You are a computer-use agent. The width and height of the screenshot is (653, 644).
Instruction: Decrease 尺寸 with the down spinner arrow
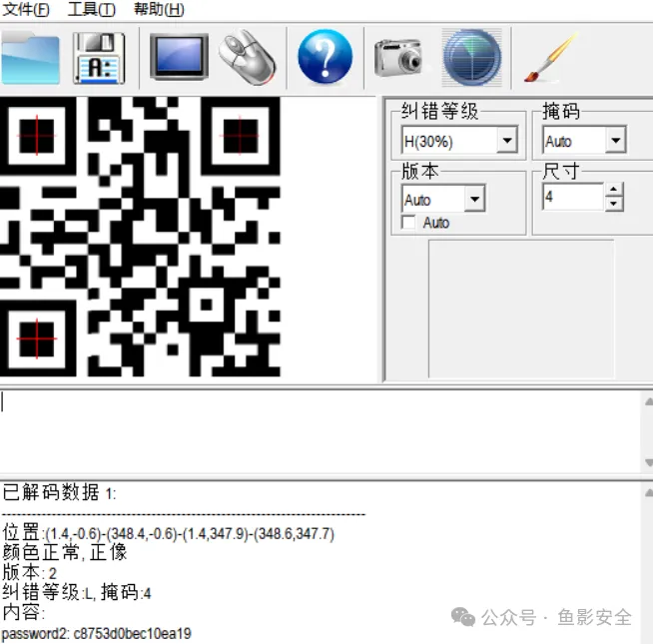click(x=613, y=204)
